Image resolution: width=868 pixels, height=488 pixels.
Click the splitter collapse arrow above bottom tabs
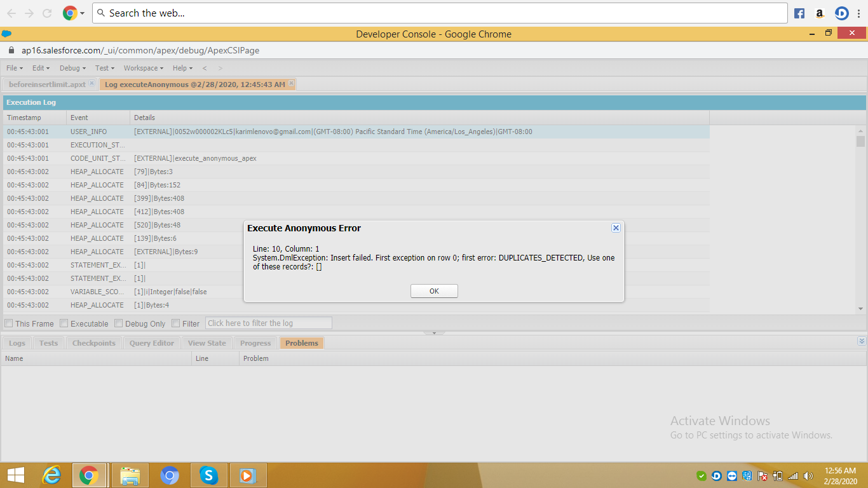[434, 333]
